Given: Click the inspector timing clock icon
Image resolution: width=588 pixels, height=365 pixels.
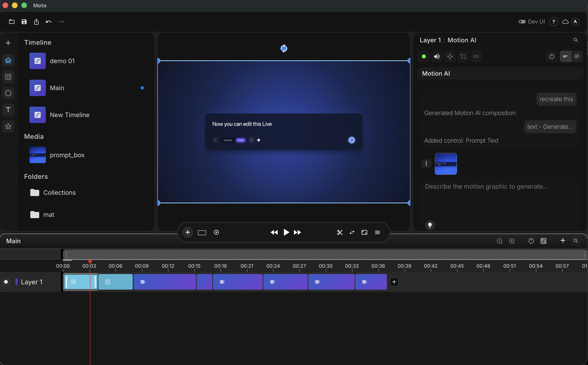Looking at the screenshot, I should [x=552, y=56].
